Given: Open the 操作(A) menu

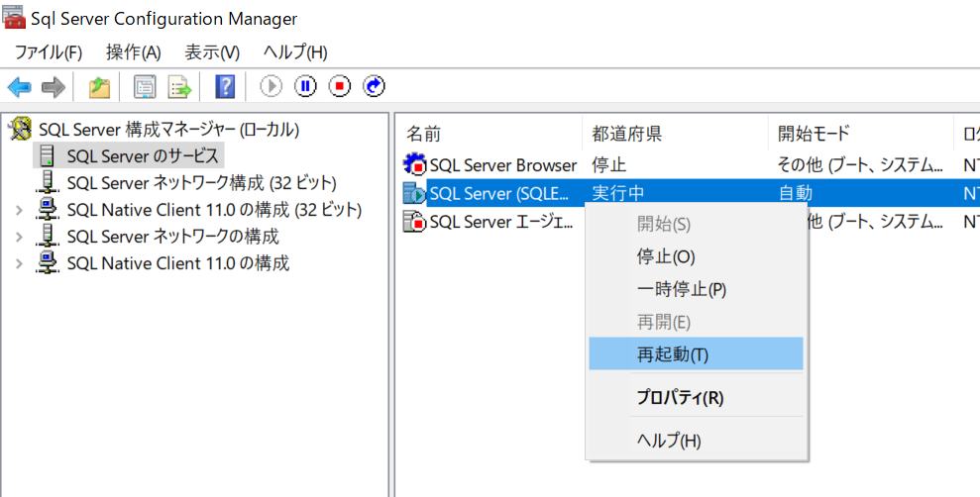Looking at the screenshot, I should pos(134,52).
